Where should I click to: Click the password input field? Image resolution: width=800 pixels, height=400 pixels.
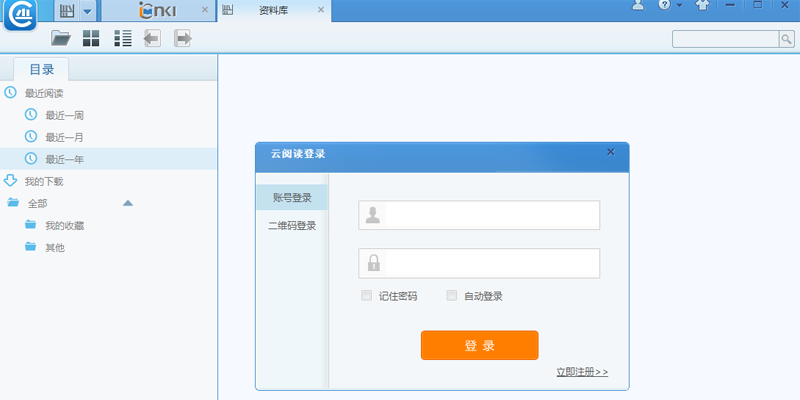tap(479, 263)
